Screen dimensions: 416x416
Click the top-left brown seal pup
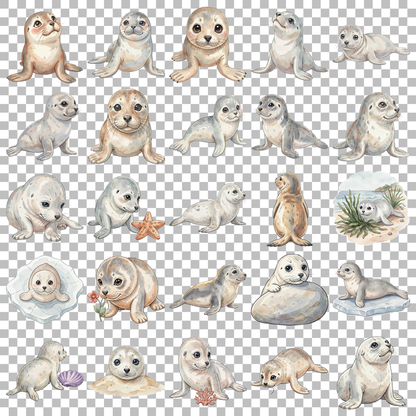(43, 47)
